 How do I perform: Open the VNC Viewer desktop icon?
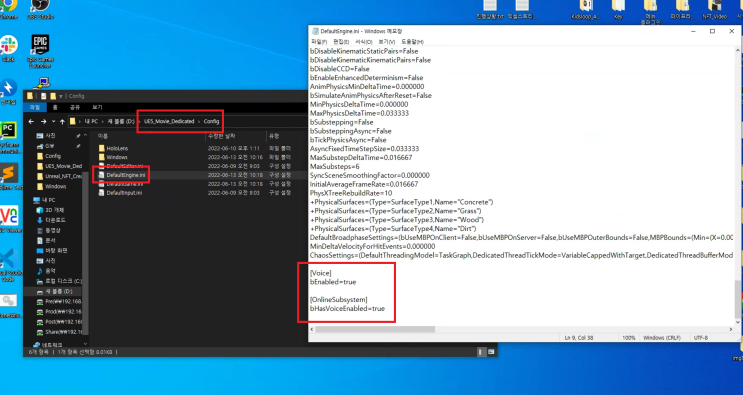9,218
